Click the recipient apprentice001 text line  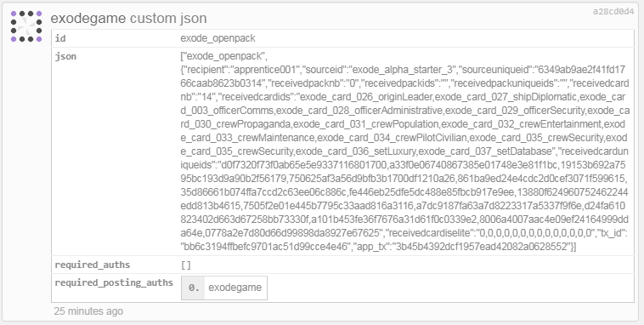(403, 70)
